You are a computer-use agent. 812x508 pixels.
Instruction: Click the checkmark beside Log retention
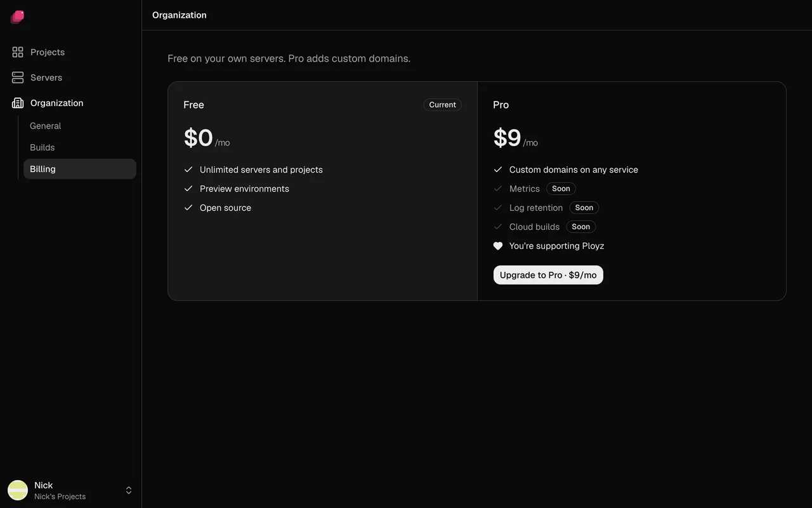click(498, 208)
